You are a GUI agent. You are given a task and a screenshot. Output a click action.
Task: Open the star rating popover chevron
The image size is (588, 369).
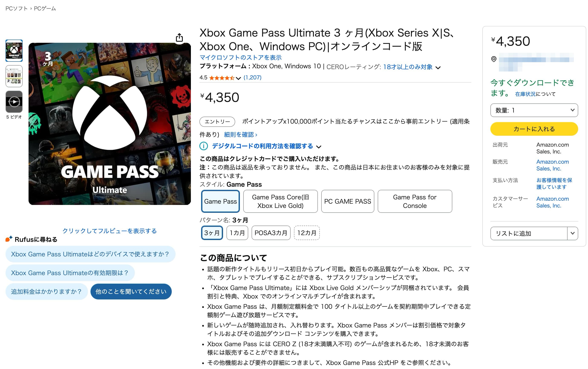[238, 78]
